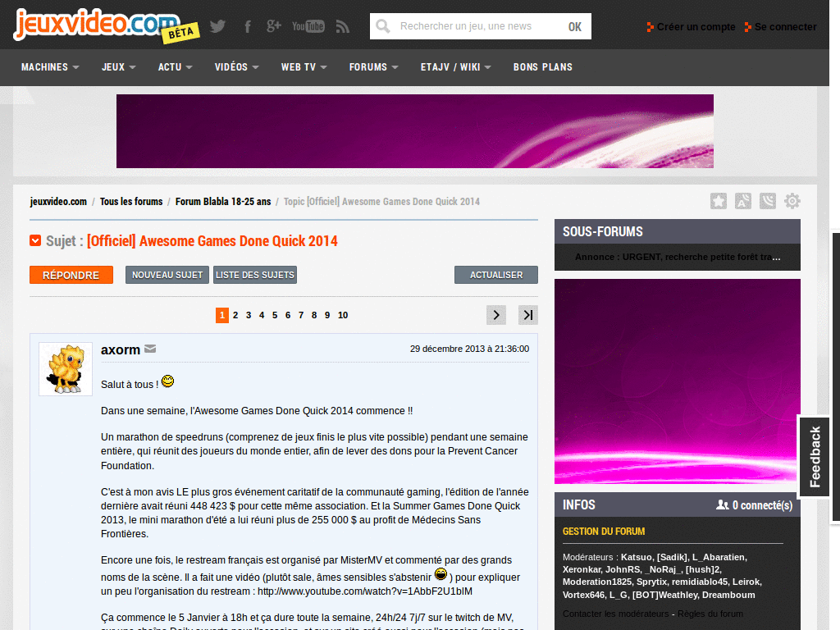Click the top purple banner advertisement

tap(414, 131)
